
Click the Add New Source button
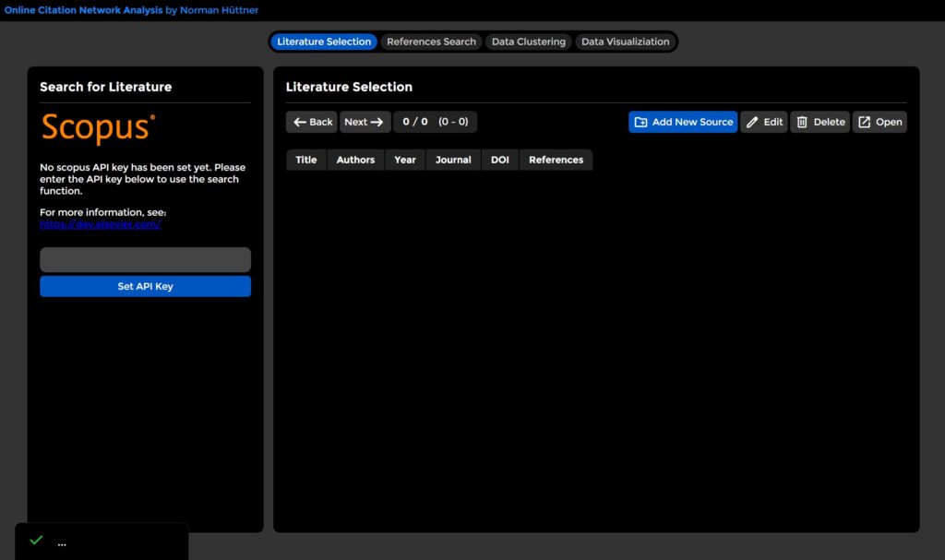click(683, 122)
